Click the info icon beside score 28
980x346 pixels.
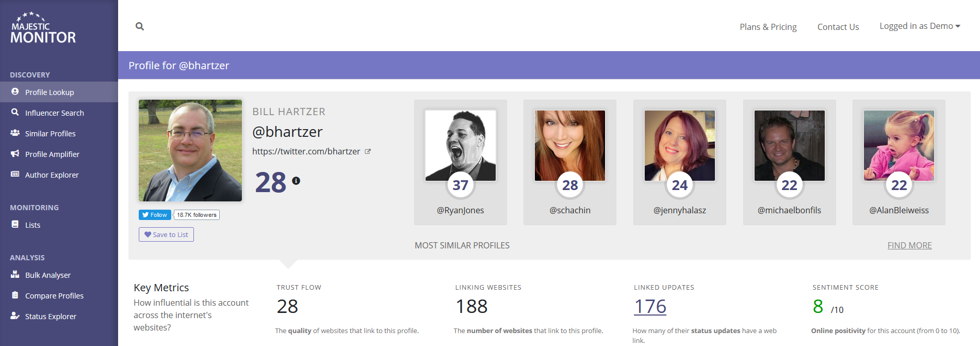[296, 181]
